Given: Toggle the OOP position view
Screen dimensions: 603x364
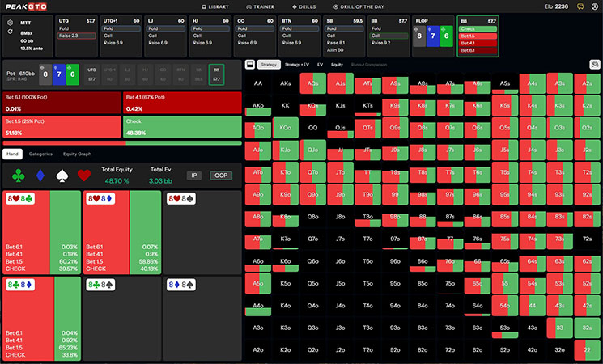Looking at the screenshot, I should point(221,175).
